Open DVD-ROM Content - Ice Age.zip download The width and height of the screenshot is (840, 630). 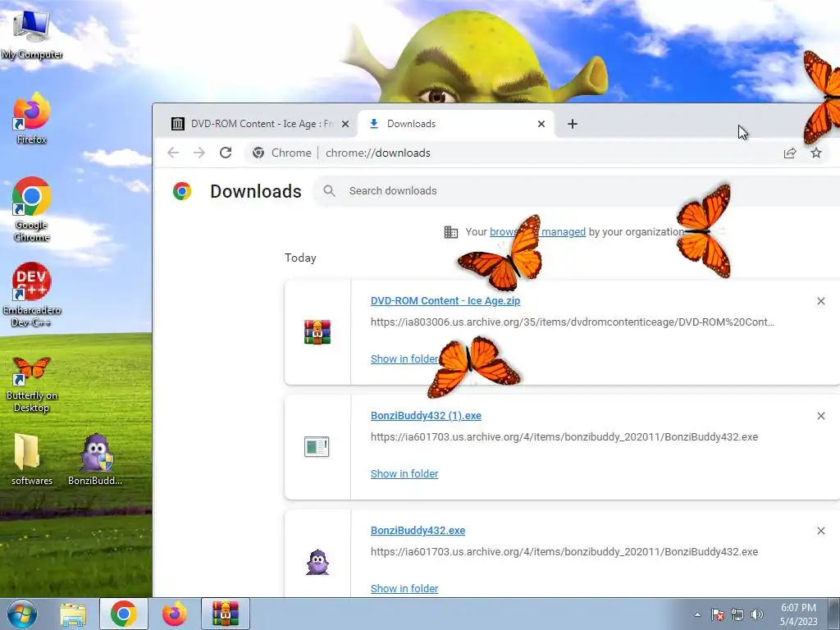point(445,300)
